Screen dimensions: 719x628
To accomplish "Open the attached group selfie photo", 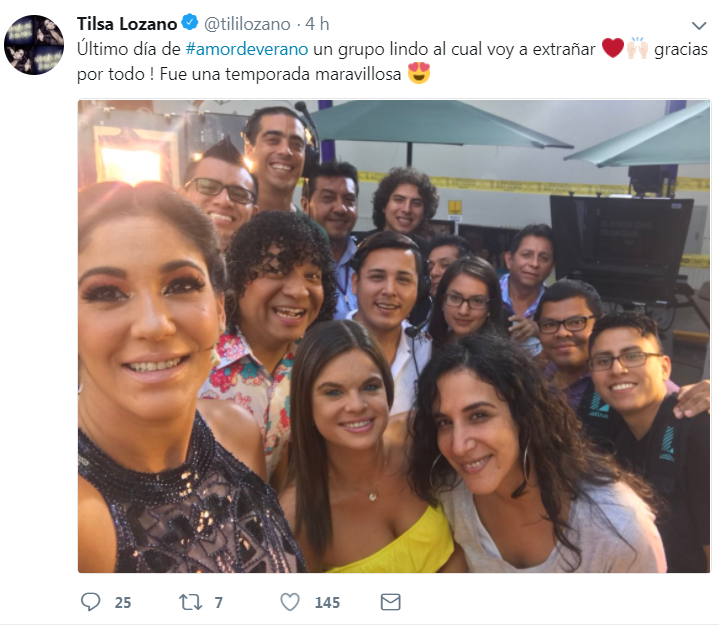I will point(394,336).
